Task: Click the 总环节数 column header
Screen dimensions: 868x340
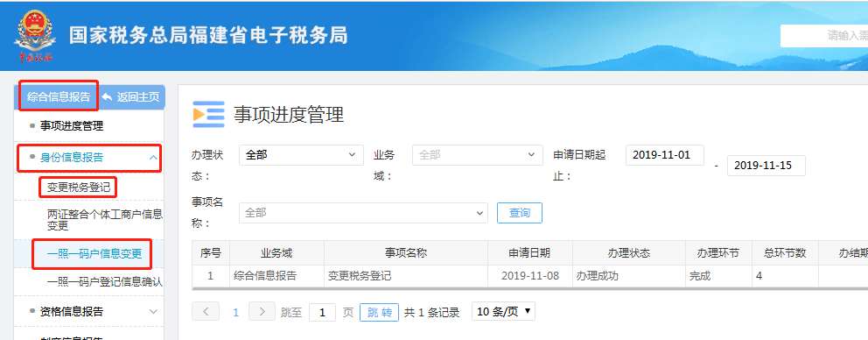Action: coord(785,253)
